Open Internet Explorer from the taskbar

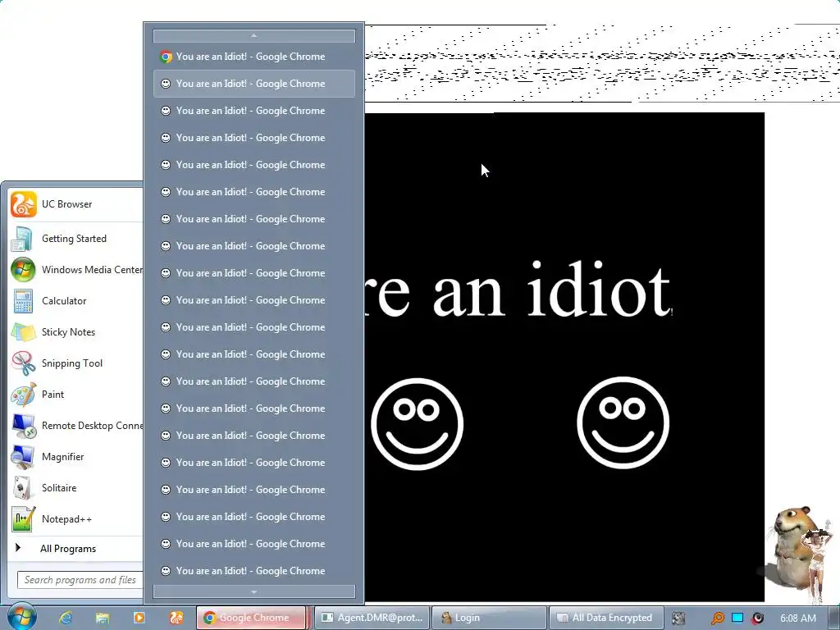click(66, 618)
